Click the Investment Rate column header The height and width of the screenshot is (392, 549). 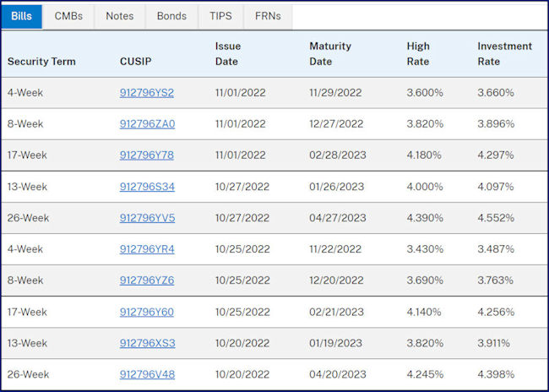tap(504, 53)
